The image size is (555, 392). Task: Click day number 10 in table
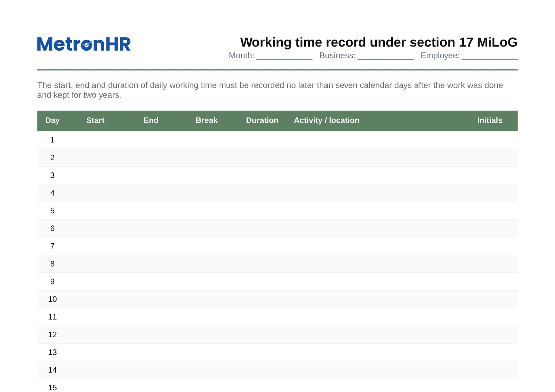(x=52, y=299)
